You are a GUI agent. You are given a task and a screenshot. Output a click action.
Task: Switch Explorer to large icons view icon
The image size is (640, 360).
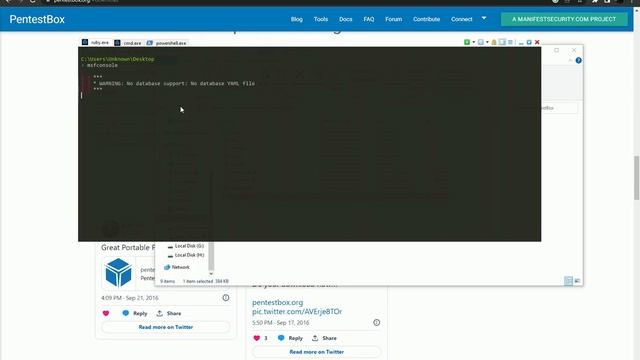click(577, 281)
